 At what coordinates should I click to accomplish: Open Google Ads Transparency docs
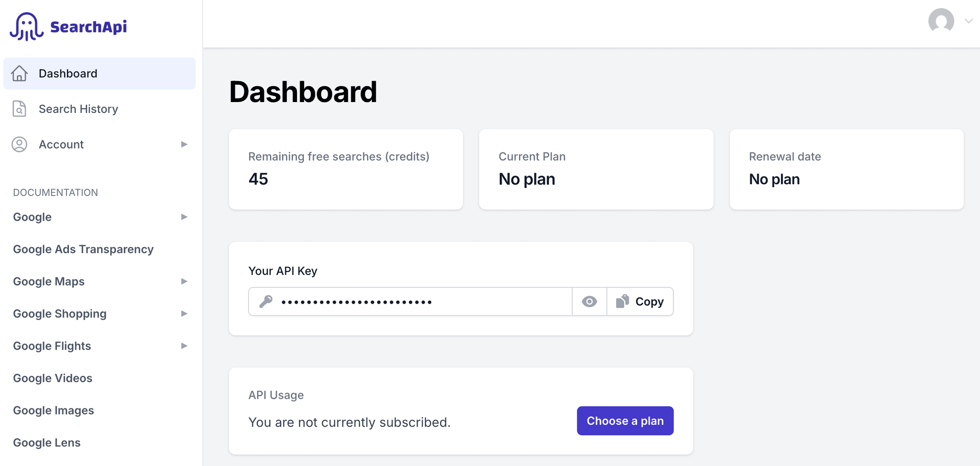[x=83, y=249]
